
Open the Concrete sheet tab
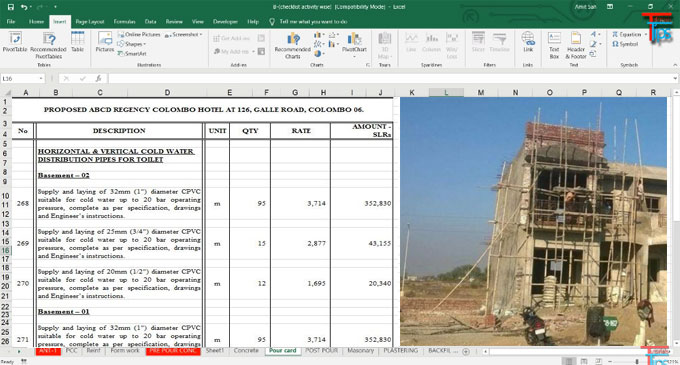(x=246, y=351)
